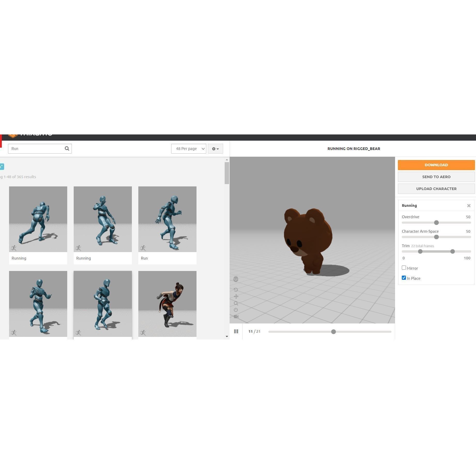Pause the animation playback
Screen dimensions: 476x476
(236, 331)
